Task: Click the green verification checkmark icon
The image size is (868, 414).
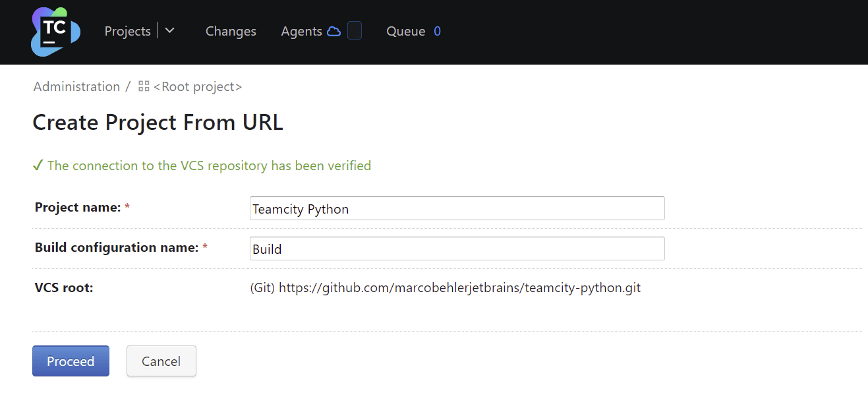Action: click(x=38, y=165)
